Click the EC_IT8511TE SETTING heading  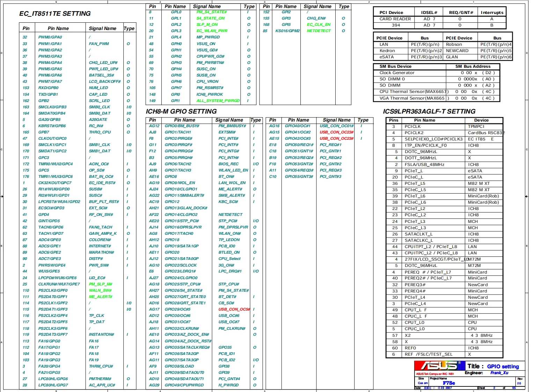pos(55,14)
